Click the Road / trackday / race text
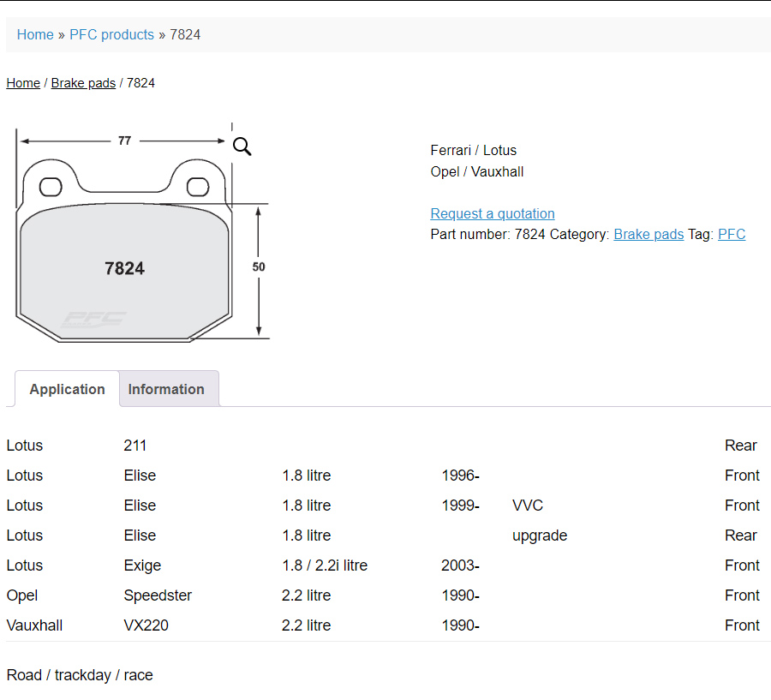Viewport: 771px width, 700px height. 80,675
